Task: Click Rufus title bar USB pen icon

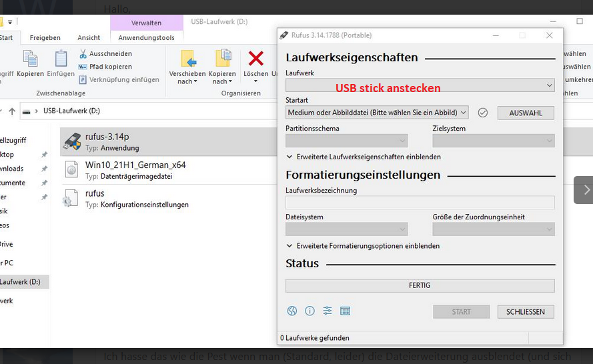Action: point(283,35)
